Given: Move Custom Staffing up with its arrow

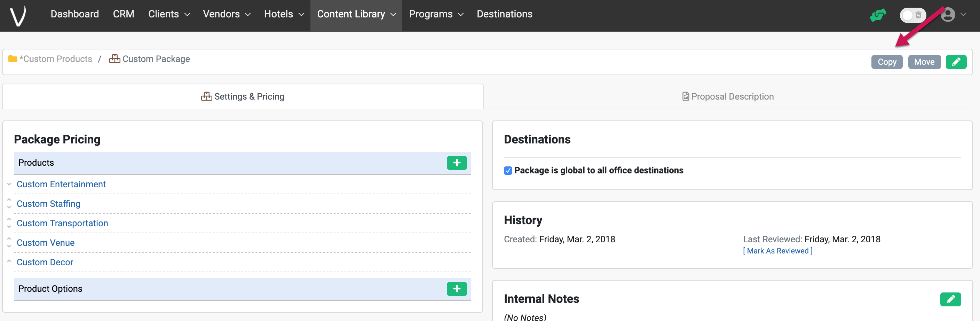Looking at the screenshot, I should (9, 199).
